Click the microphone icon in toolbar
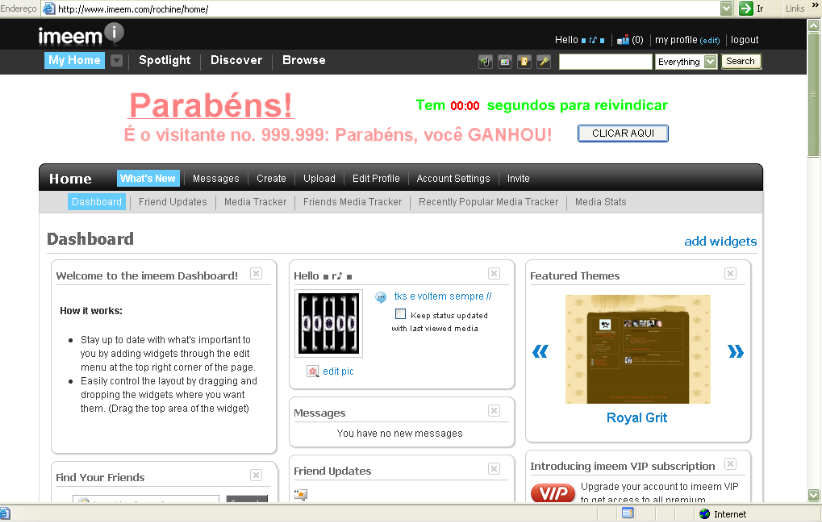Image resolution: width=822 pixels, height=522 pixels. tap(544, 62)
